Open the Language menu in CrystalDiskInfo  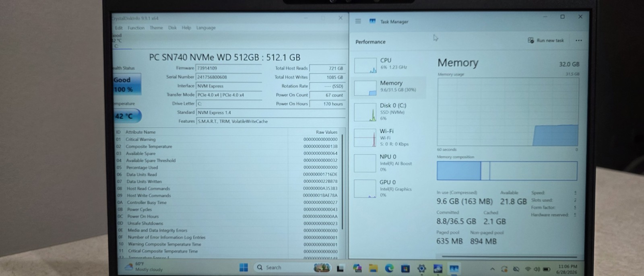(206, 28)
